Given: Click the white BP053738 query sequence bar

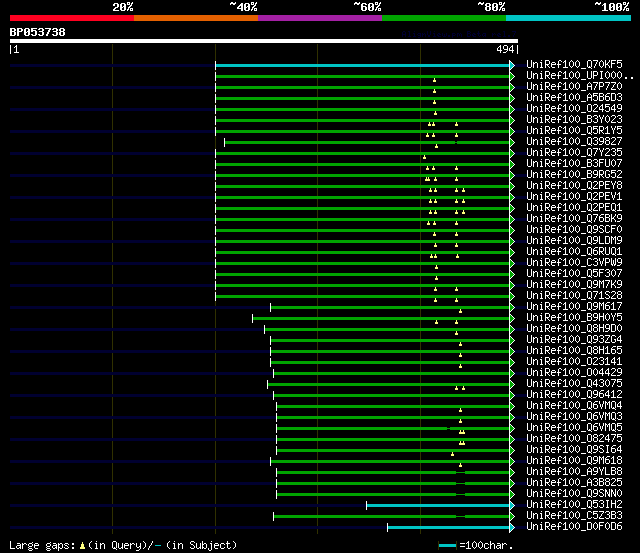Looking at the screenshot, I should [x=264, y=41].
